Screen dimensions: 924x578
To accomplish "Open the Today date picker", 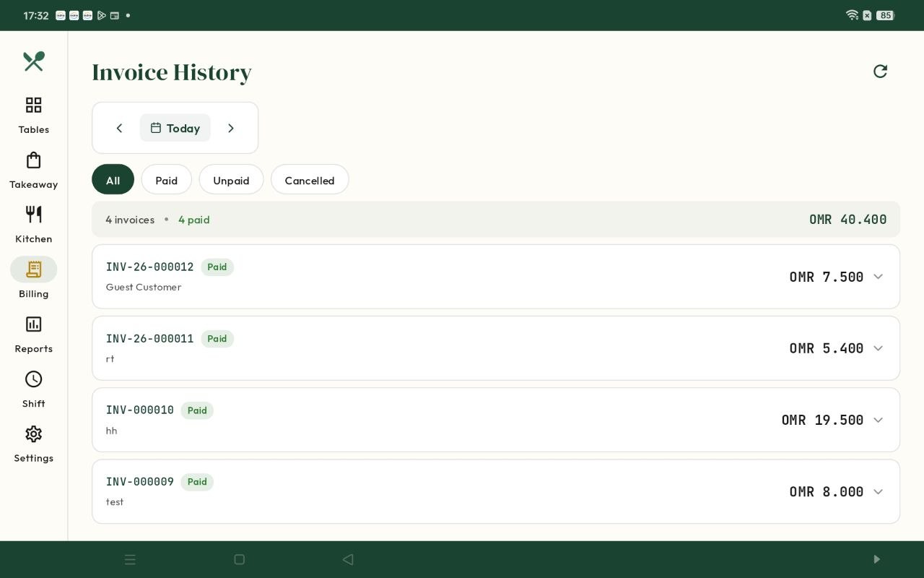I will (x=175, y=128).
